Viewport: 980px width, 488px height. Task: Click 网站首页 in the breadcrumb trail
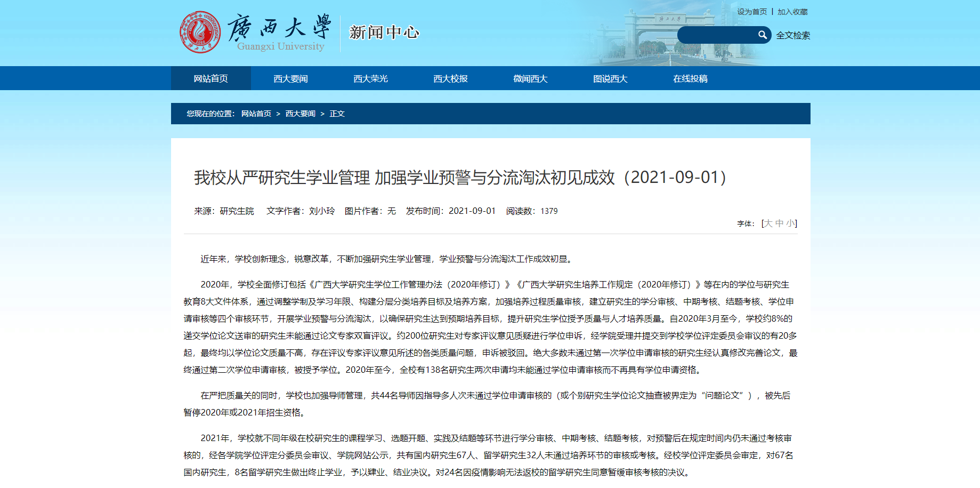(x=256, y=114)
